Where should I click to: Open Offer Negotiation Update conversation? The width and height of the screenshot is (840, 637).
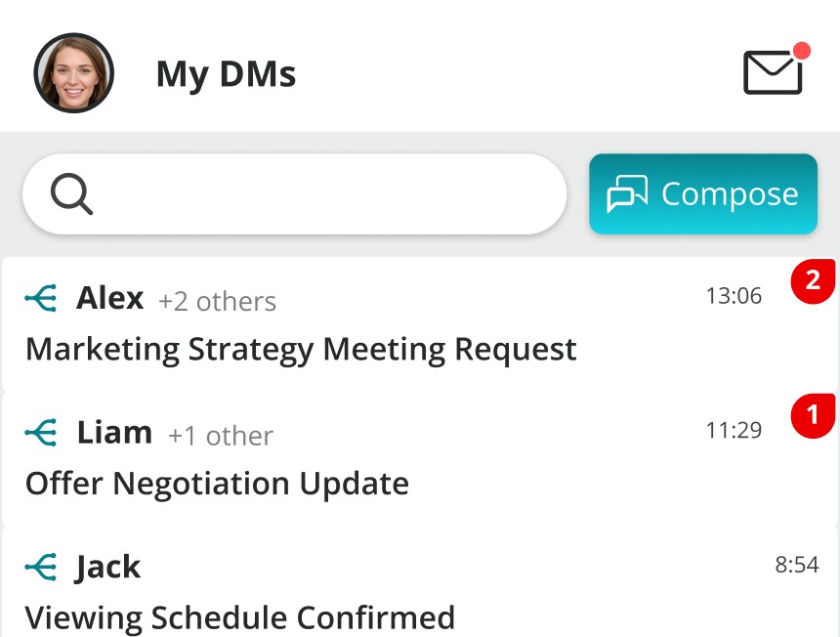217,484
